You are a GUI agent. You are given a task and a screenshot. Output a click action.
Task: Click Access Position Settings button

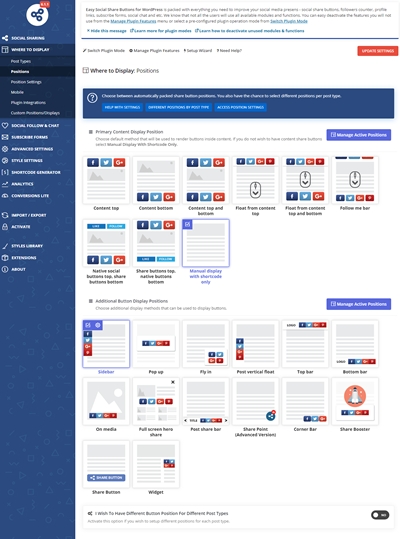(x=240, y=107)
